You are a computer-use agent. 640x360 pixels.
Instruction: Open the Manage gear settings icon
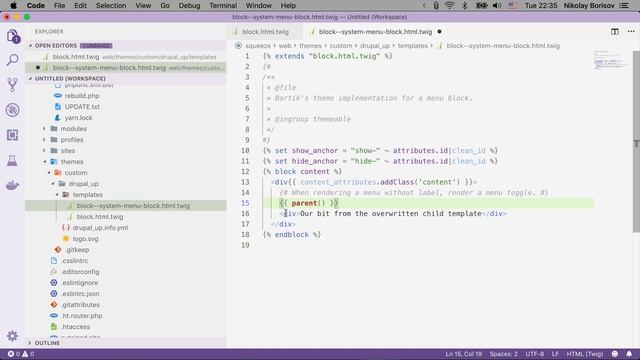tap(12, 336)
